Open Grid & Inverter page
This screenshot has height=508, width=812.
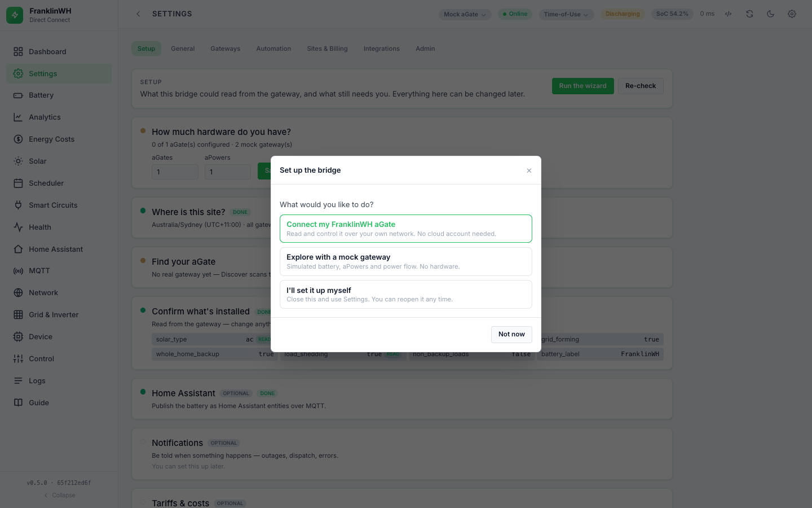59,315
